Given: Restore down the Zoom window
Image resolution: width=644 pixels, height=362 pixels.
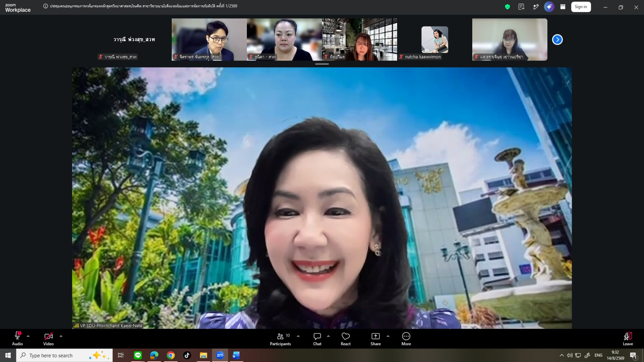Looking at the screenshot, I should coord(621,7).
